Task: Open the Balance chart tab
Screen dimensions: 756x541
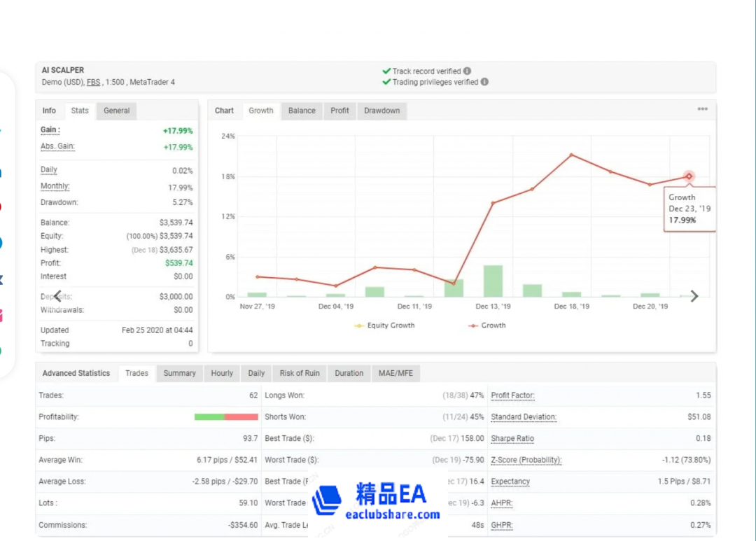Action: tap(302, 111)
